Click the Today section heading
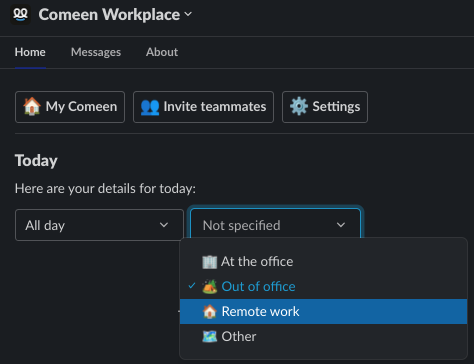 (x=36, y=161)
